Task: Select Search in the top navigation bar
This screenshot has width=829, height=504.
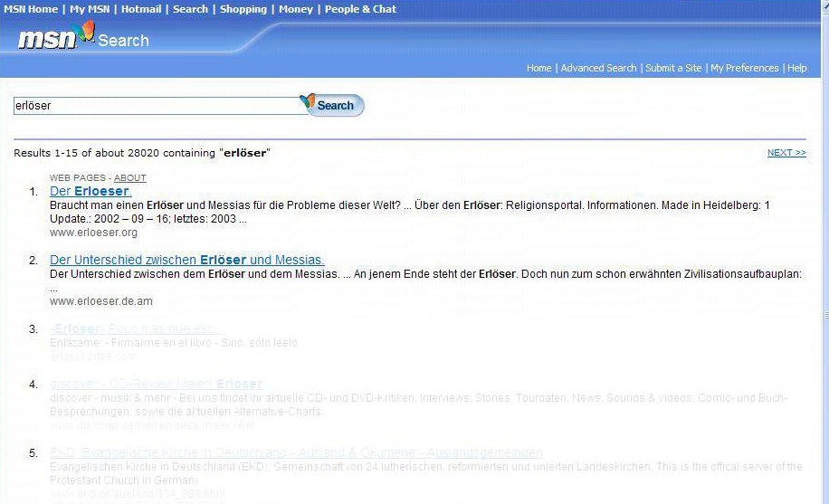Action: coord(190,9)
